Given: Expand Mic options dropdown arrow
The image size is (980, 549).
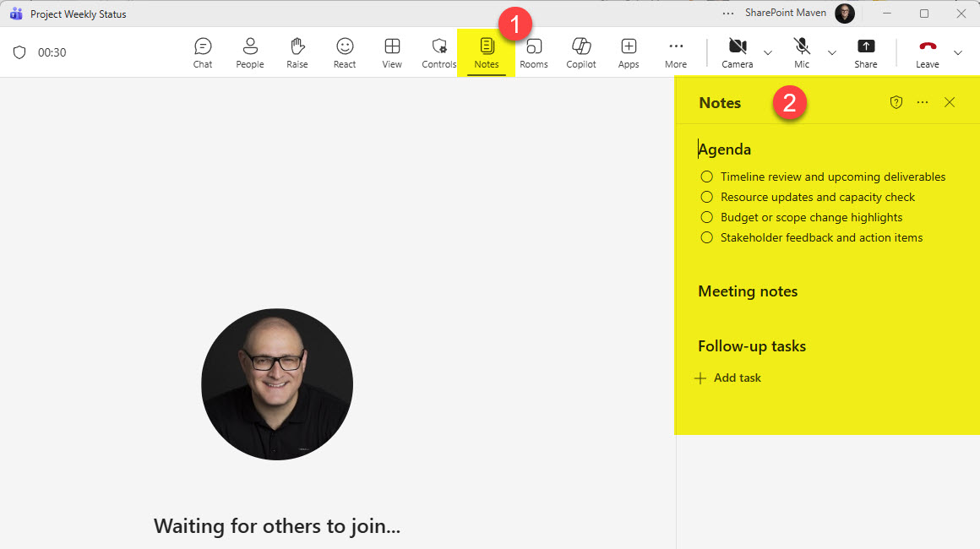Looking at the screenshot, I should click(832, 53).
